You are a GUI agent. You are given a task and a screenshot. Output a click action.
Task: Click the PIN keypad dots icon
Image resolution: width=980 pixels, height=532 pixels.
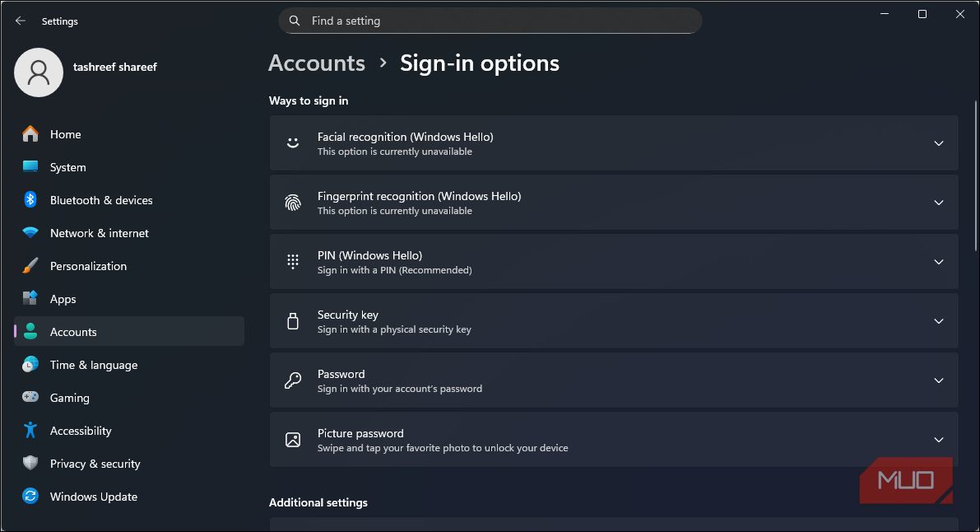pyautogui.click(x=292, y=262)
